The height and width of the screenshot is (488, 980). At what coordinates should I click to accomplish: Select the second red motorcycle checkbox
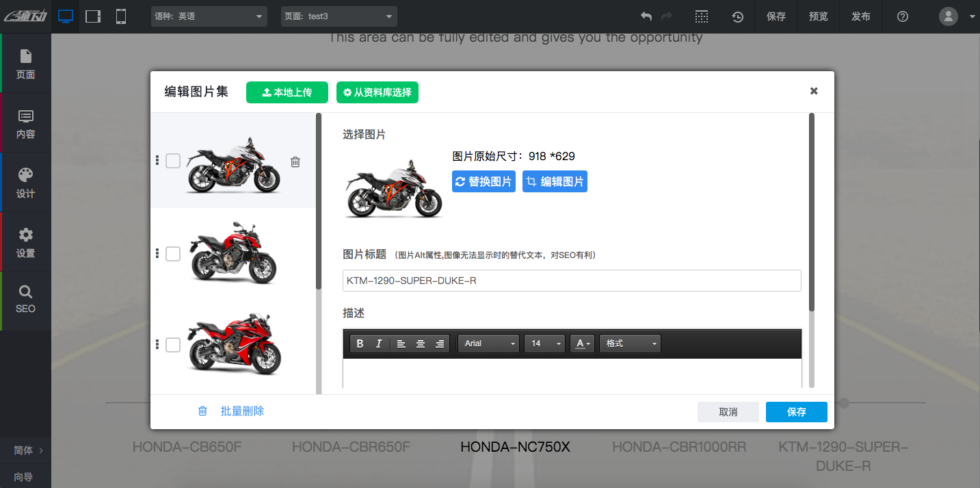pos(173,254)
